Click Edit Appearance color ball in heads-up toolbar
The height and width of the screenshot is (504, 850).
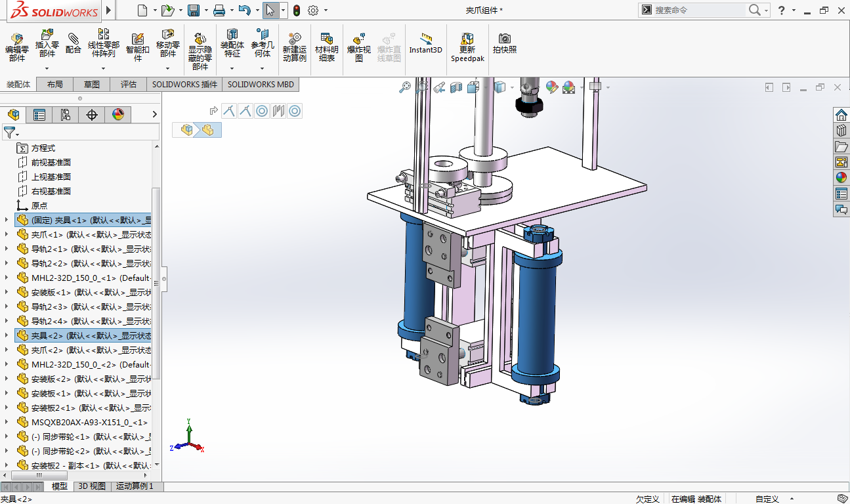[x=551, y=87]
